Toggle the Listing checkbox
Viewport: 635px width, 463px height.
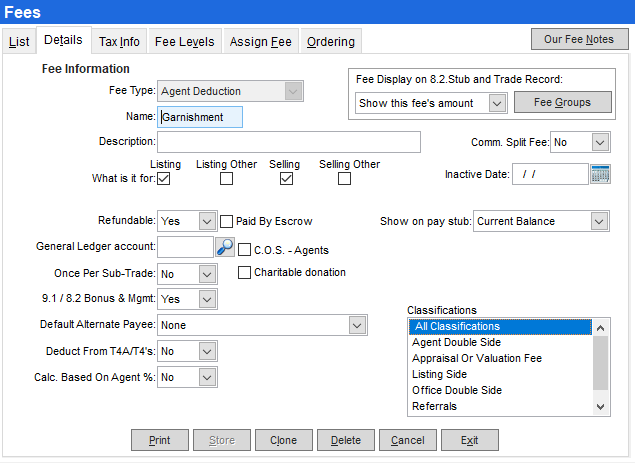(x=165, y=179)
